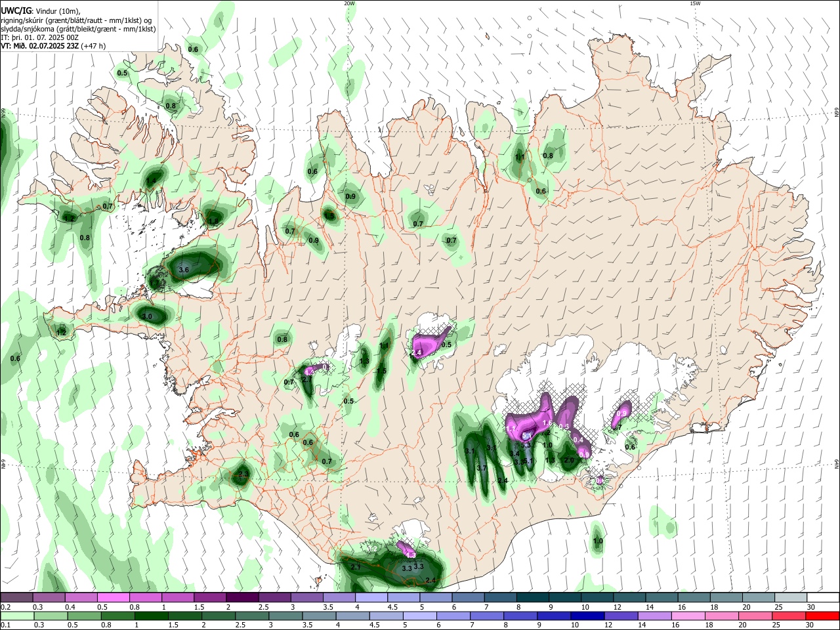Click the 'VT: Mið. 02.07.2025 23Z' valid time
The image size is (840, 630).
[x=40, y=46]
